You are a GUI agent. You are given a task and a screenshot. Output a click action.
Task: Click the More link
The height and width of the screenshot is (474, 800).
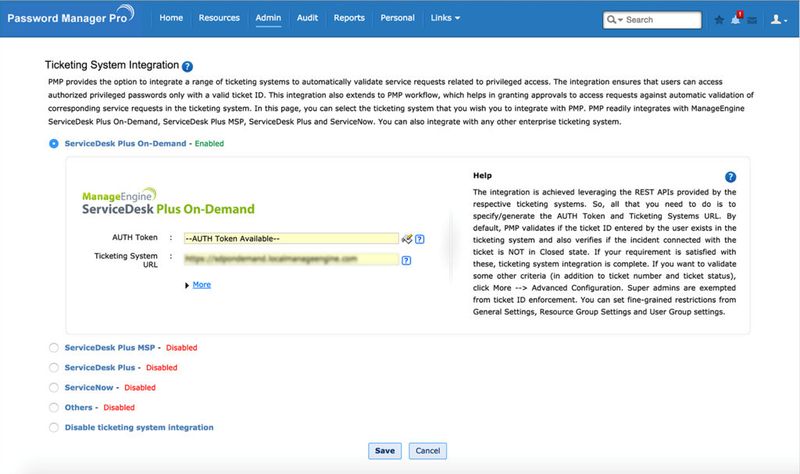[202, 285]
